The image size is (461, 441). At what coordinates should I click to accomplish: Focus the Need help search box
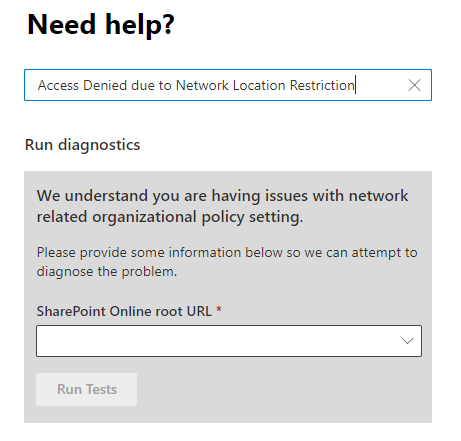pyautogui.click(x=228, y=85)
